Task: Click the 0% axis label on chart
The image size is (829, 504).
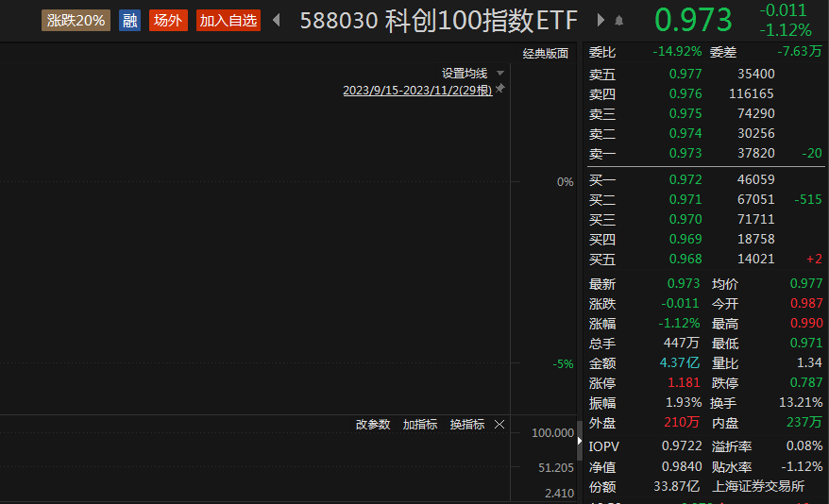Action: tap(566, 182)
